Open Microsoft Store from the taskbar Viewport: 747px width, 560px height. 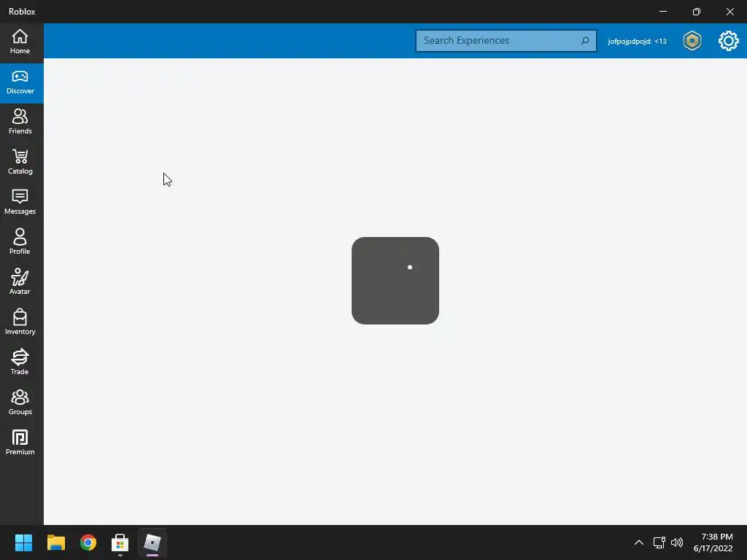(x=120, y=542)
